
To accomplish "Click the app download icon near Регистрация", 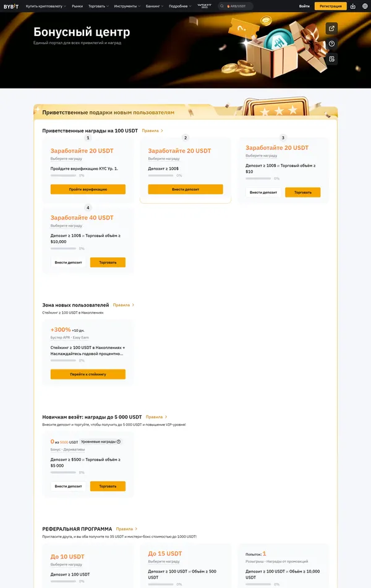I will coord(354,6).
